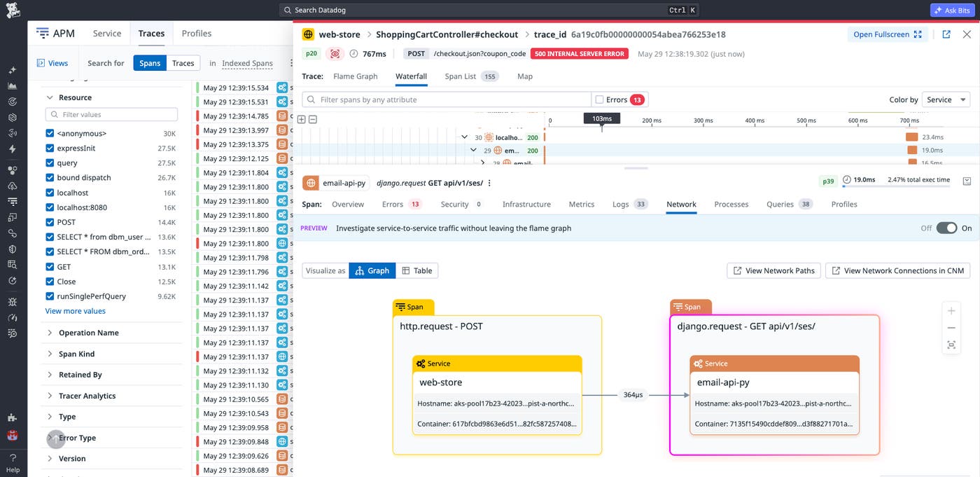The width and height of the screenshot is (980, 477).
Task: Click View Network Paths button
Action: (773, 270)
